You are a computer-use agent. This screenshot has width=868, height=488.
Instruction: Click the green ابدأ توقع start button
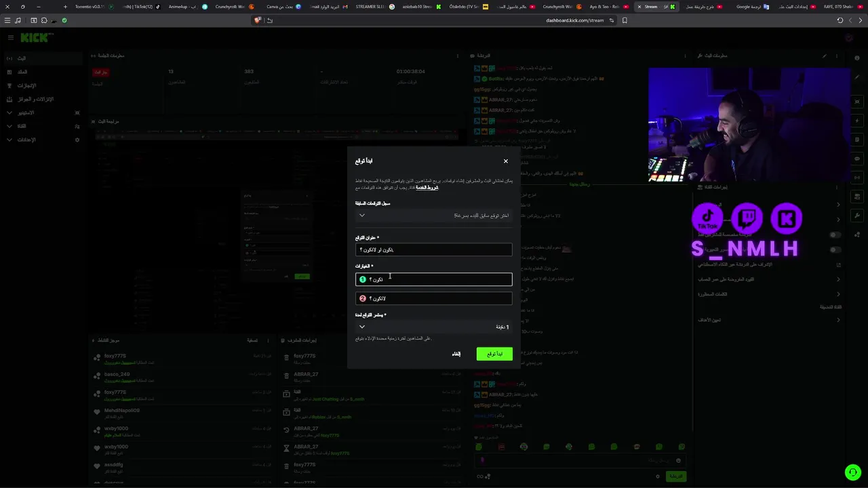coord(494,354)
